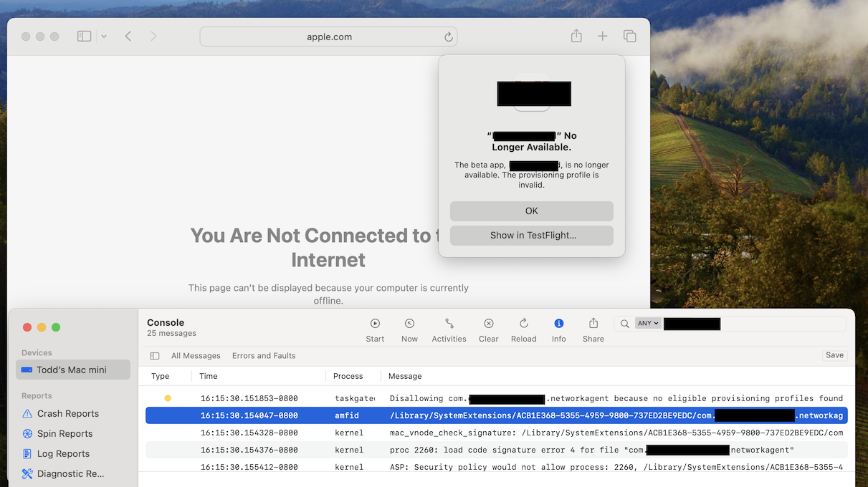Toggle the Safari sidebar button

(84, 37)
